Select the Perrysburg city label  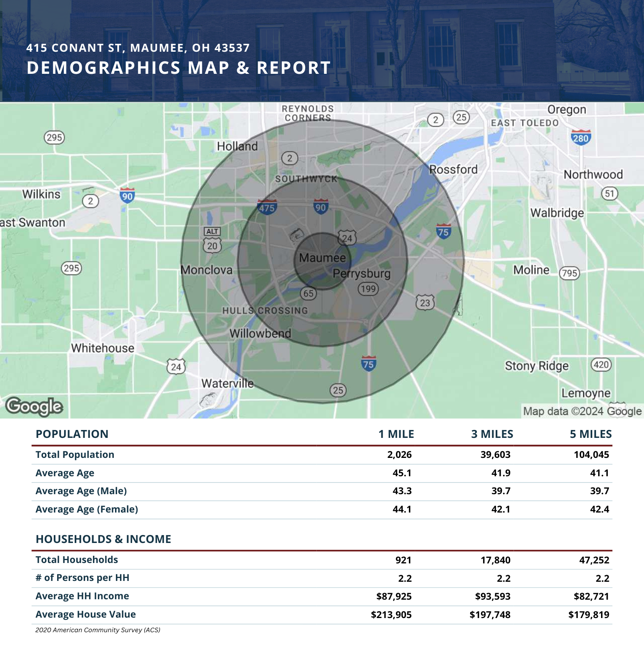pyautogui.click(x=362, y=274)
